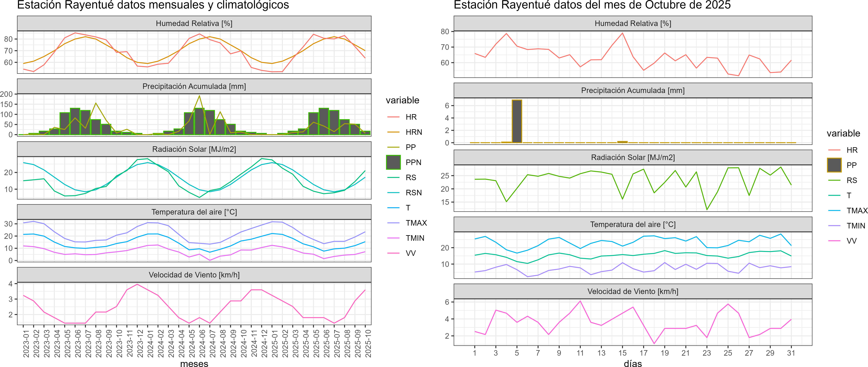This screenshot has width=868, height=367.
Task: Click the left Humedad Relativa panel header
Action: click(x=194, y=23)
